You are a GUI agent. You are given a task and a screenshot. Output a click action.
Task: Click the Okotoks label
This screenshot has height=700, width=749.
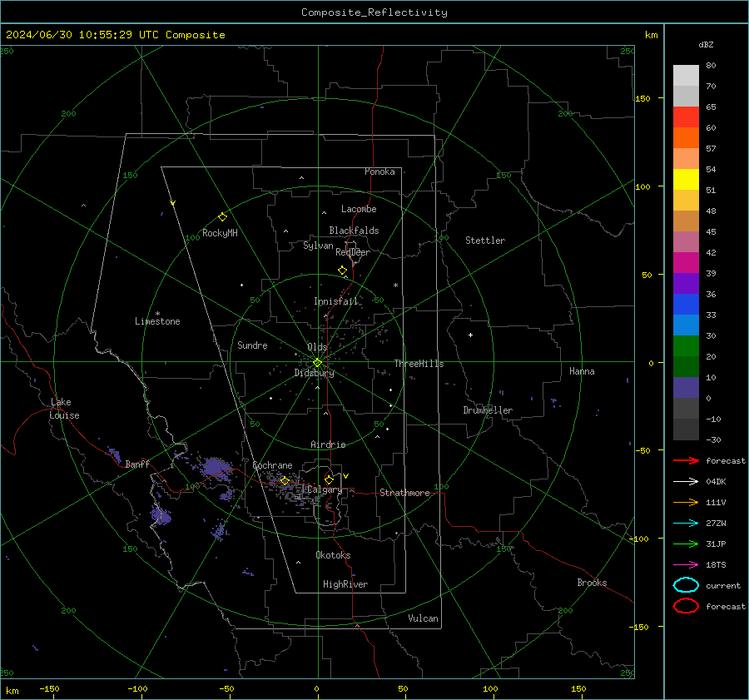pos(333,554)
